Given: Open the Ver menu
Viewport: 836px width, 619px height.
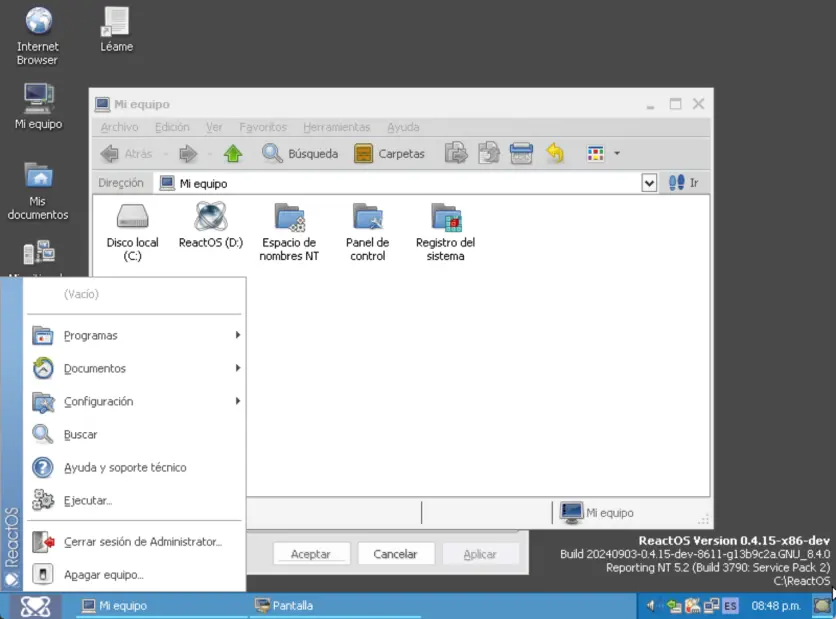Looking at the screenshot, I should click(214, 127).
